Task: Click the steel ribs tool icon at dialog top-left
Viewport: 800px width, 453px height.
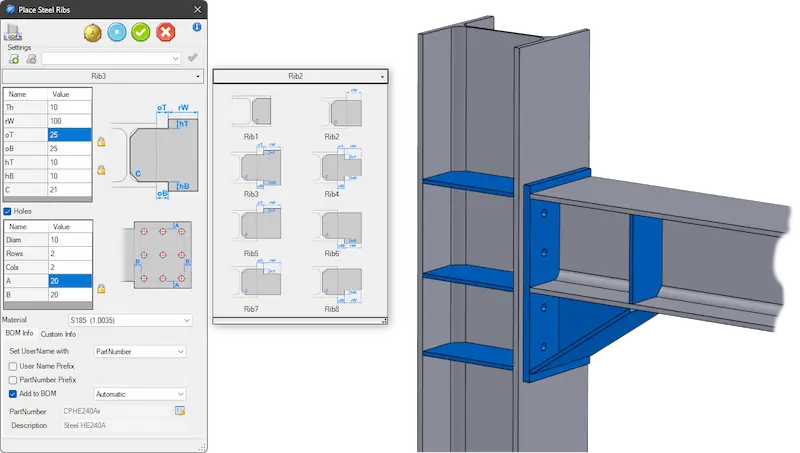Action: [13, 32]
